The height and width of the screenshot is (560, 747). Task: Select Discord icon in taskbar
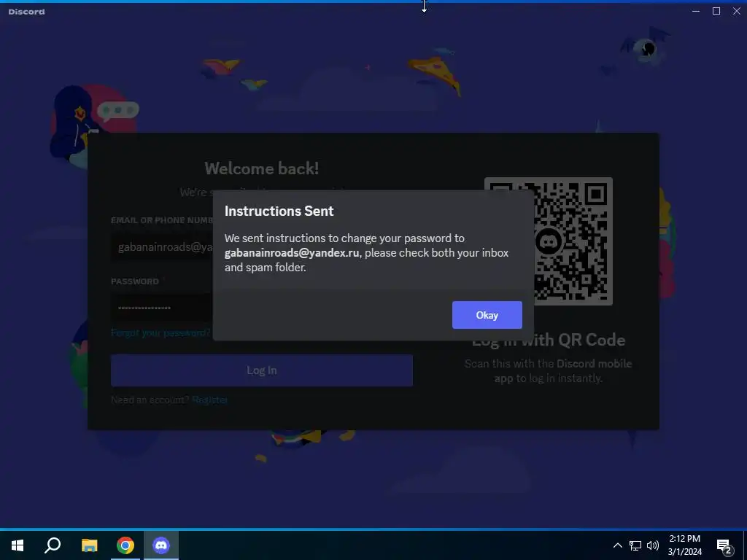[161, 545]
